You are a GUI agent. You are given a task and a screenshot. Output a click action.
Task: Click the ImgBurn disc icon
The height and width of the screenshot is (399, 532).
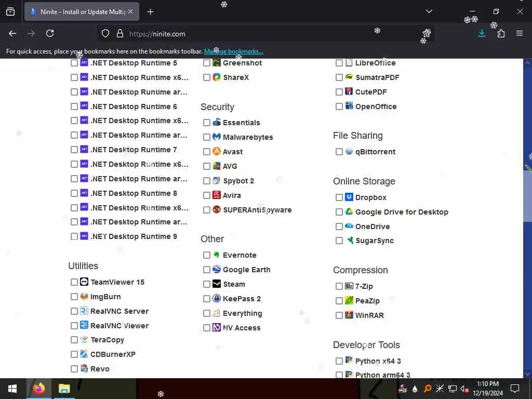coord(84,297)
